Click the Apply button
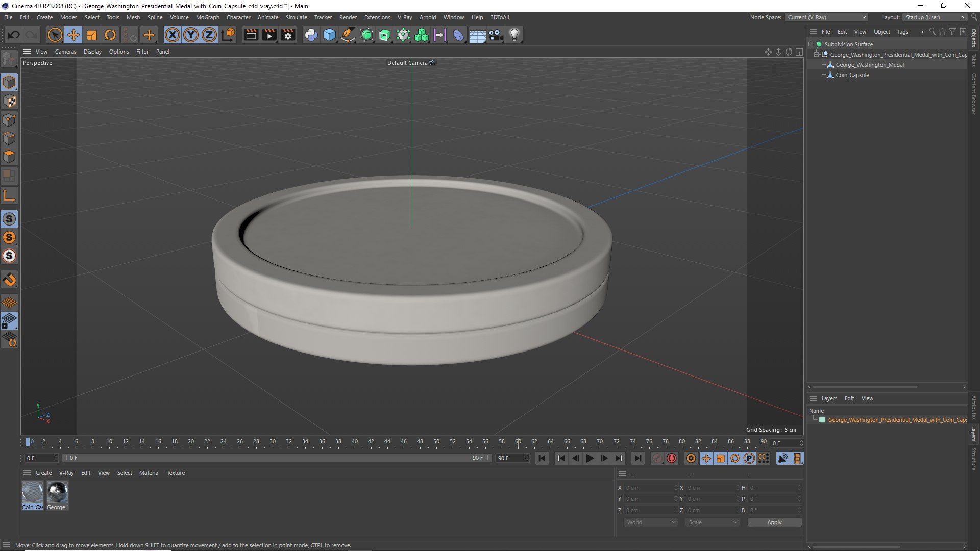Screen dimensions: 980x551 click(x=774, y=522)
